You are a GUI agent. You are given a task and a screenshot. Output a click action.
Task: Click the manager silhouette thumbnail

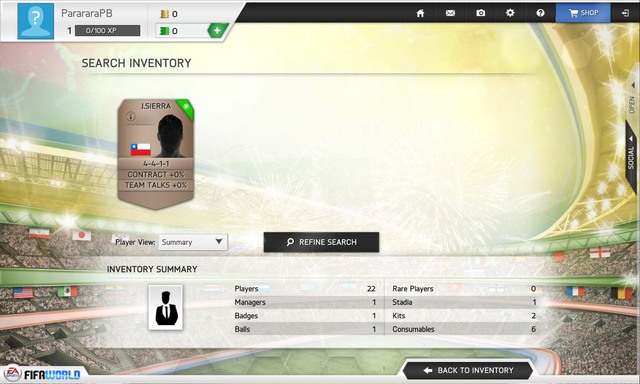coord(166,307)
